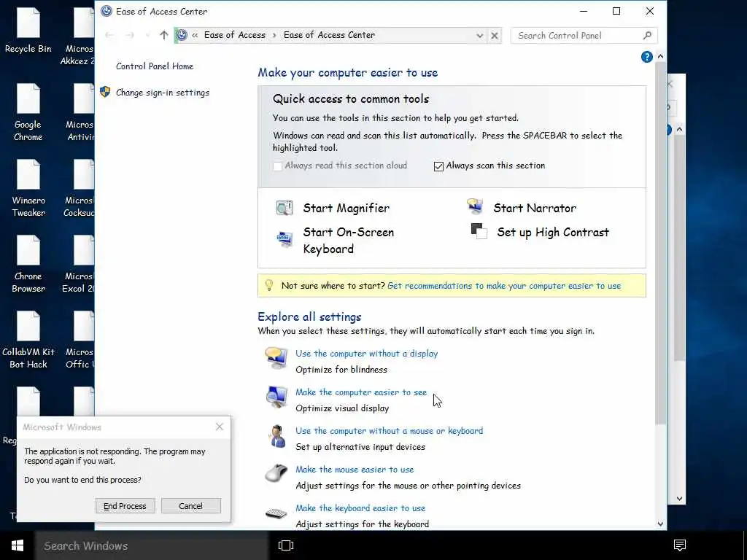Select the Recycle Bin desktop icon
The image size is (747, 560).
(28, 31)
